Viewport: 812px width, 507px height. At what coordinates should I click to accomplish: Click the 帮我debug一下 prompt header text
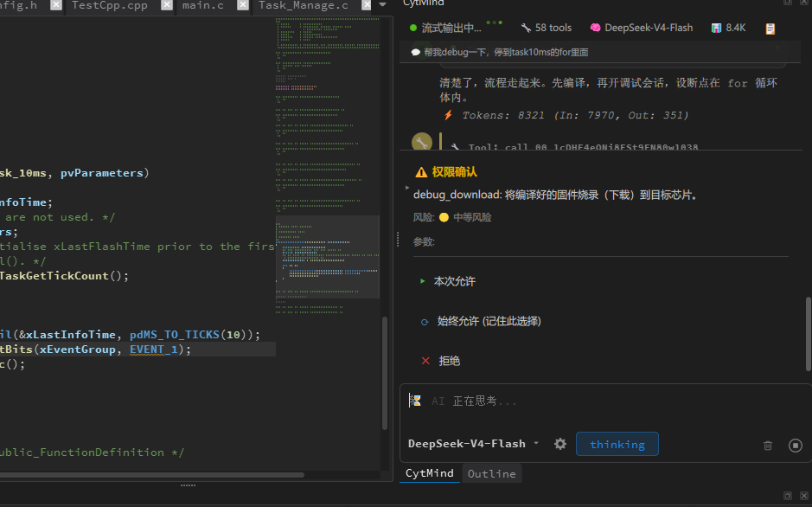pyautogui.click(x=506, y=52)
